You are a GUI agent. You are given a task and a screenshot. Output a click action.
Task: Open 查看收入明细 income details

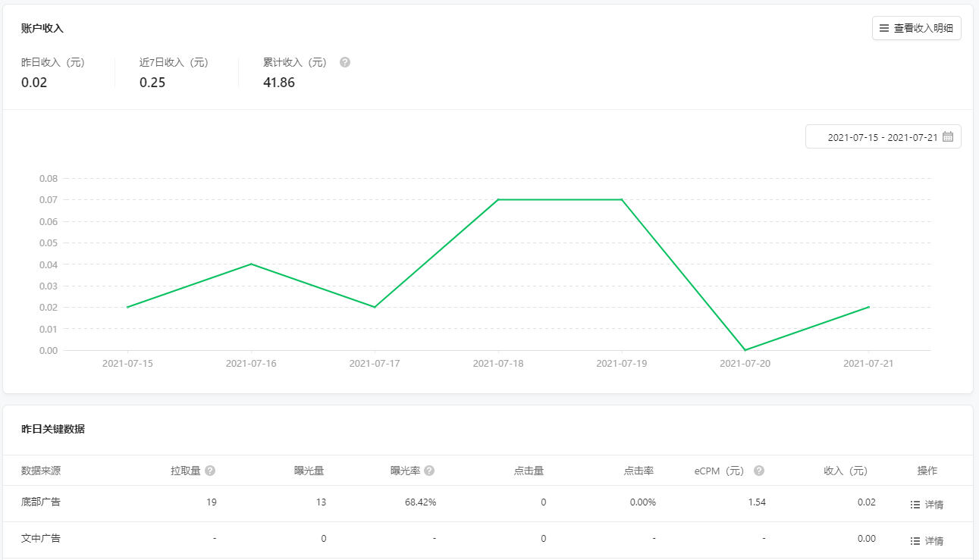tap(916, 28)
